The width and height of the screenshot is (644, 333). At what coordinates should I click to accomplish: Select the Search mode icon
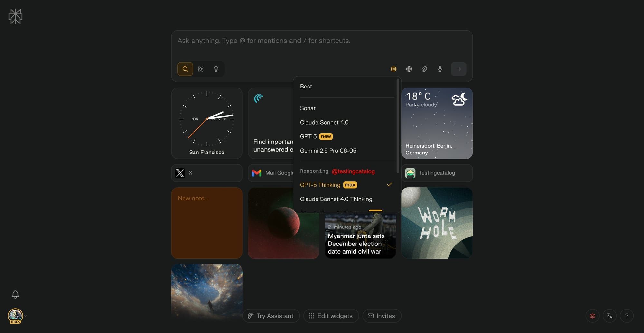click(x=185, y=69)
